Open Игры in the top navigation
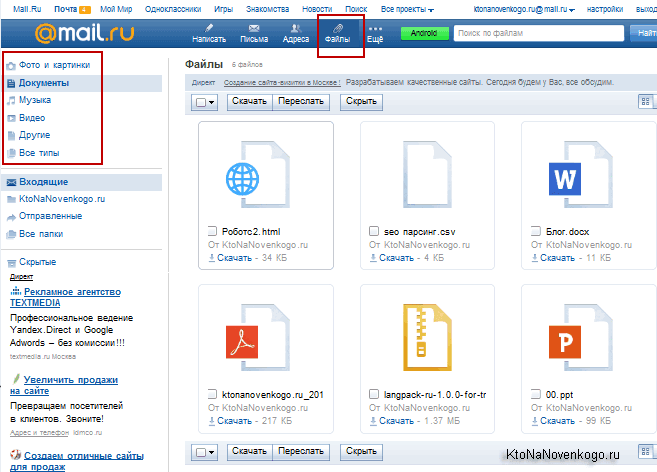Viewport: 657px width, 472px height. tap(223, 9)
